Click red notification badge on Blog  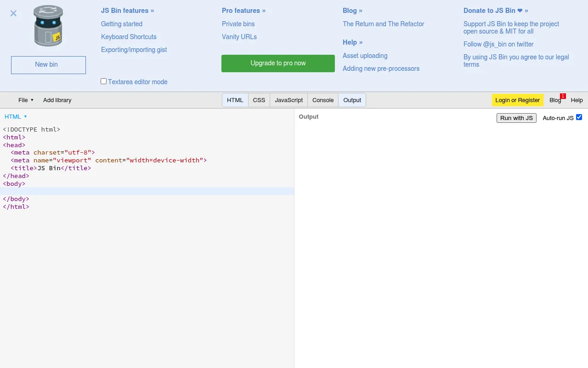(563, 96)
